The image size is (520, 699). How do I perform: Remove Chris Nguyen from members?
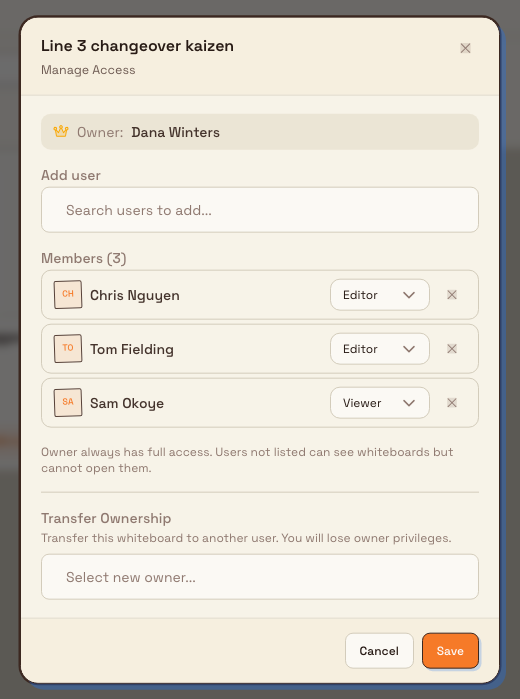coord(452,295)
